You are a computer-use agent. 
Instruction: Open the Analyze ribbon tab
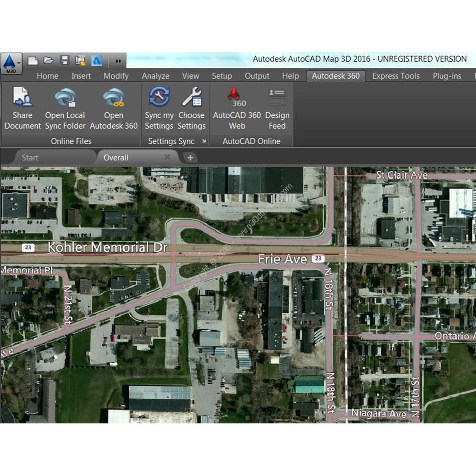[155, 76]
